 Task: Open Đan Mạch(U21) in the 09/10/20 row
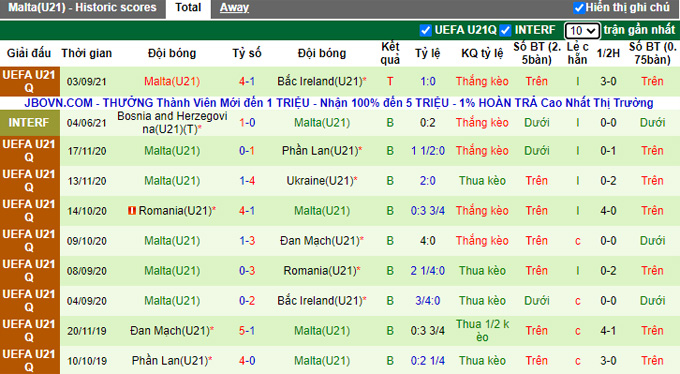pyautogui.click(x=320, y=241)
